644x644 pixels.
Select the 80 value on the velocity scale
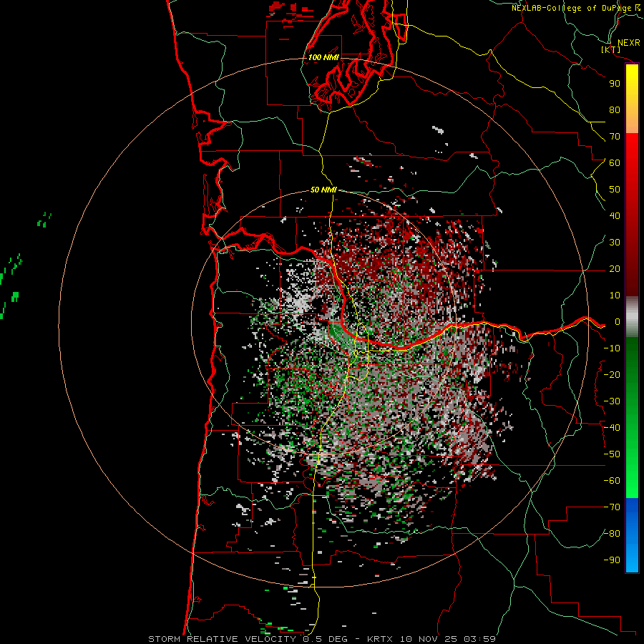click(615, 109)
